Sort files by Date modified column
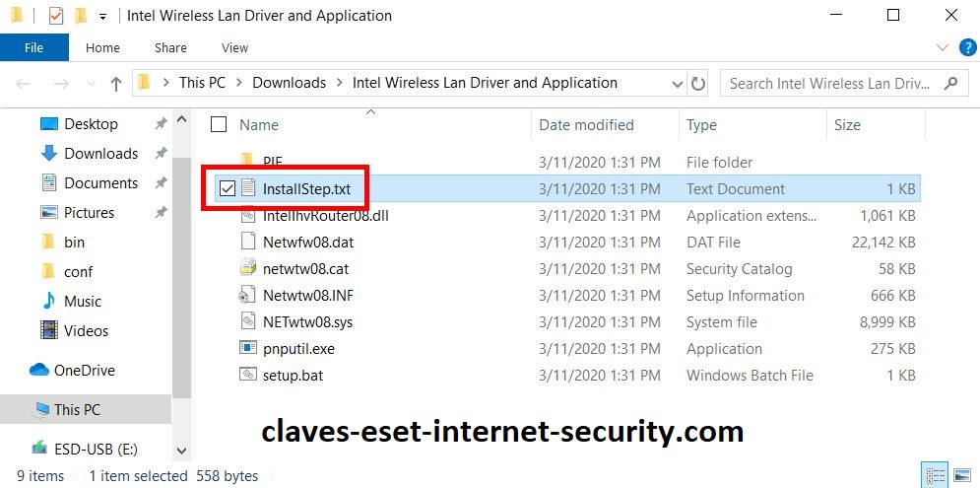980x488 pixels. coord(586,125)
